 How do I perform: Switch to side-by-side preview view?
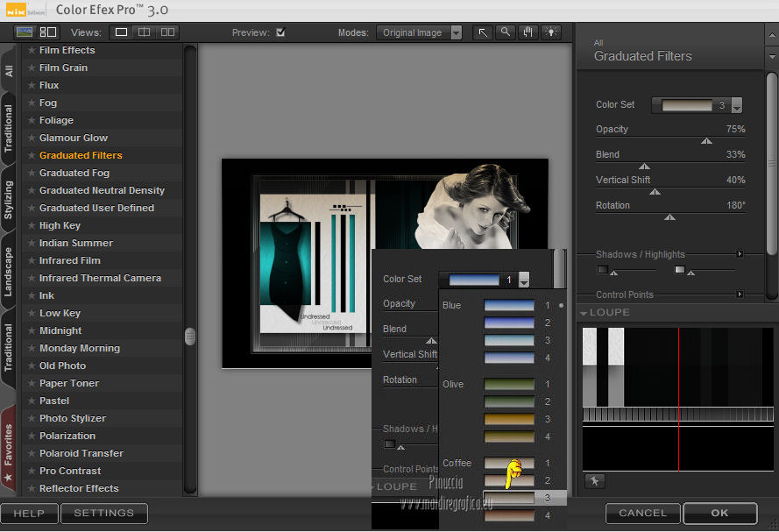pyautogui.click(x=166, y=32)
